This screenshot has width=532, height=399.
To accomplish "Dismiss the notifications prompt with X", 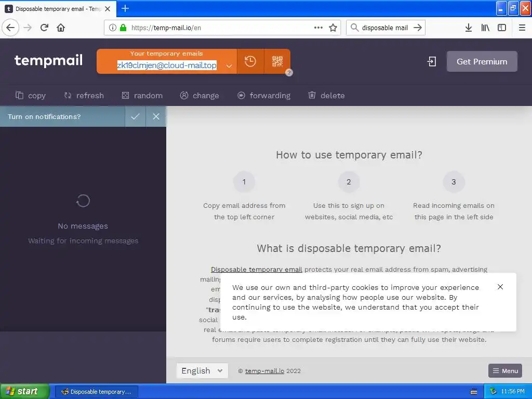I will [x=156, y=116].
